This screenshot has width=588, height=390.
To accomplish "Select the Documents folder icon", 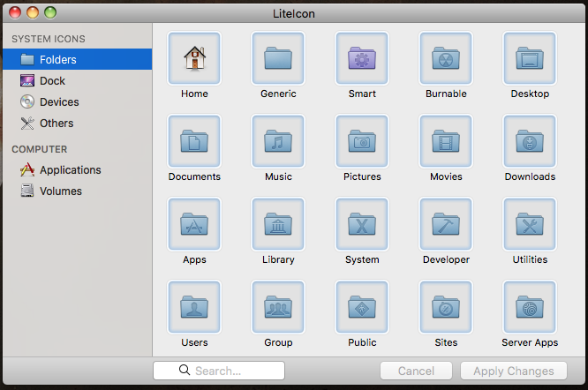I will pyautogui.click(x=194, y=141).
